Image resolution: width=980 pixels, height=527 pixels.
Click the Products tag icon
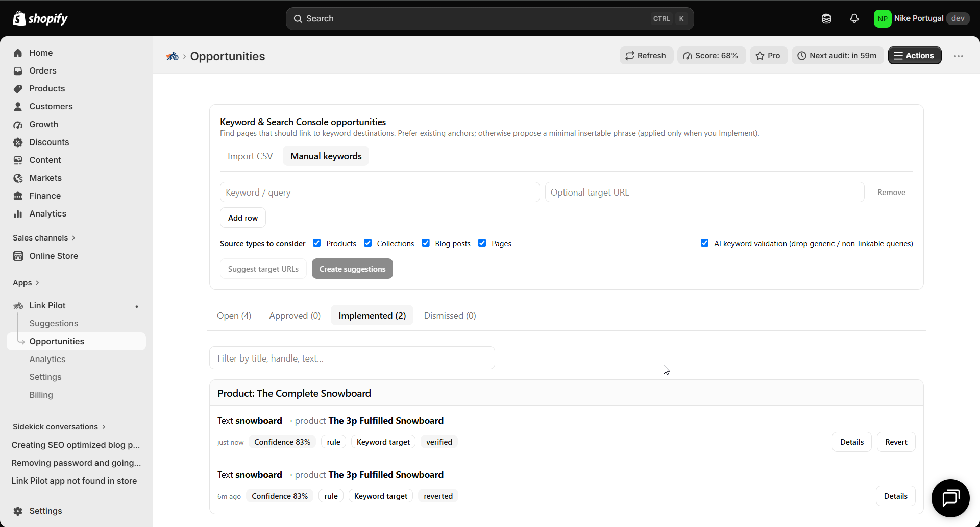pyautogui.click(x=18, y=88)
